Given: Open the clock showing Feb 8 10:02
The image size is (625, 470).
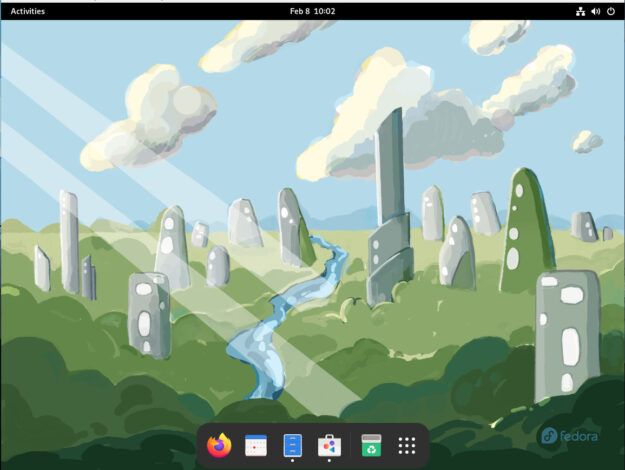Looking at the screenshot, I should coord(312,11).
